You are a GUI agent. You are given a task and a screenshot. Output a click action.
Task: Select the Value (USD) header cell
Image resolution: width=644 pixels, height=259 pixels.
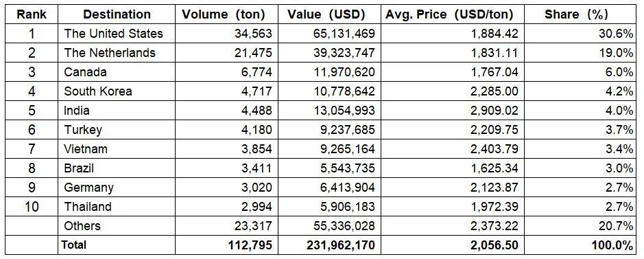coord(326,15)
